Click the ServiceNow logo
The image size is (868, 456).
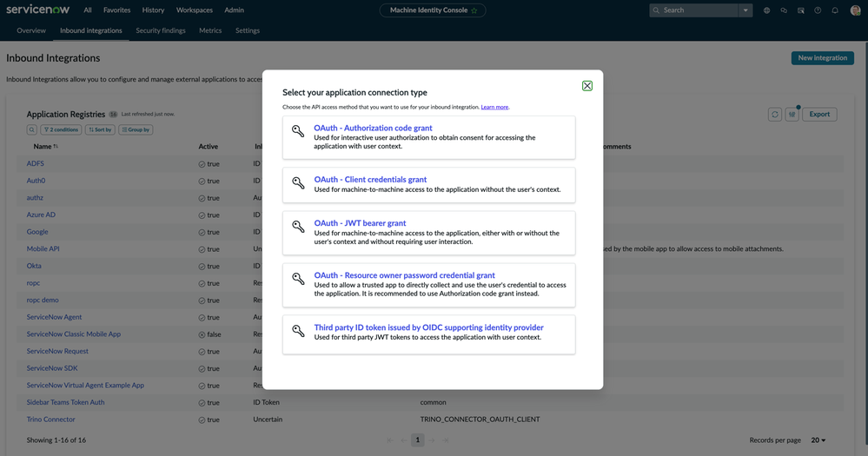point(37,10)
